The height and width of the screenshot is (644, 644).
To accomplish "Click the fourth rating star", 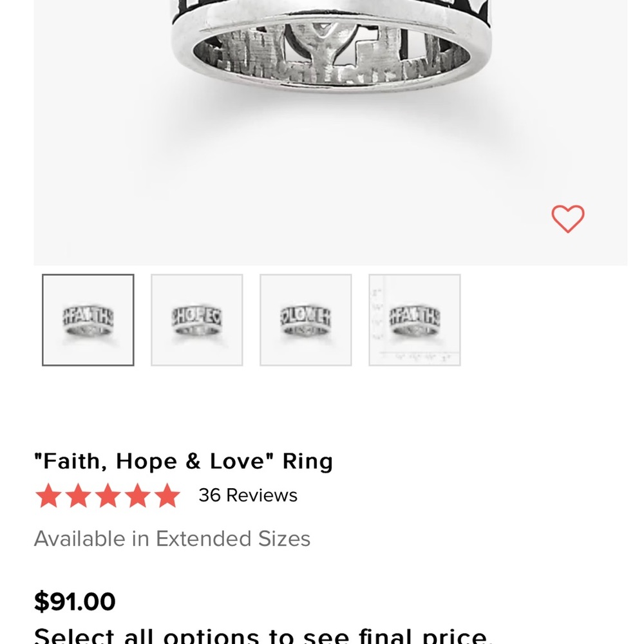I will coord(138,496).
